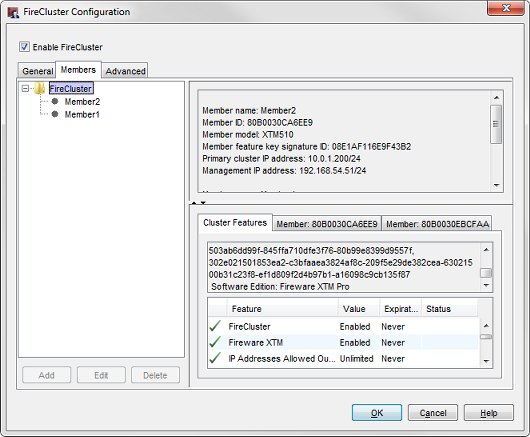The width and height of the screenshot is (530, 437).
Task: Click the Member ID: 80B0030CA6EE9 line
Action: point(257,122)
